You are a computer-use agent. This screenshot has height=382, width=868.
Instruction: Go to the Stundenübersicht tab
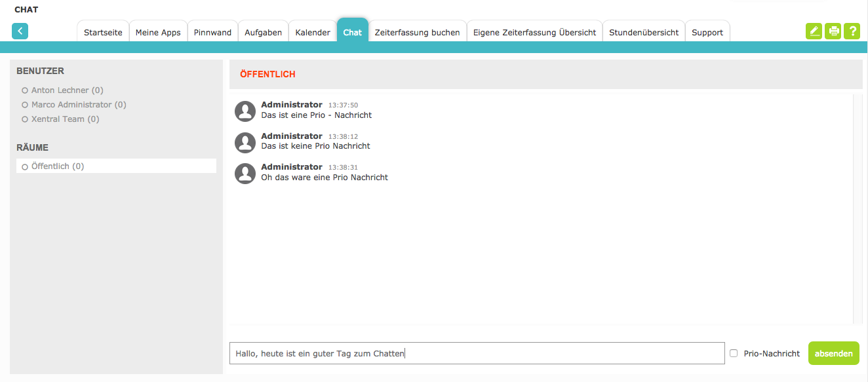[644, 32]
